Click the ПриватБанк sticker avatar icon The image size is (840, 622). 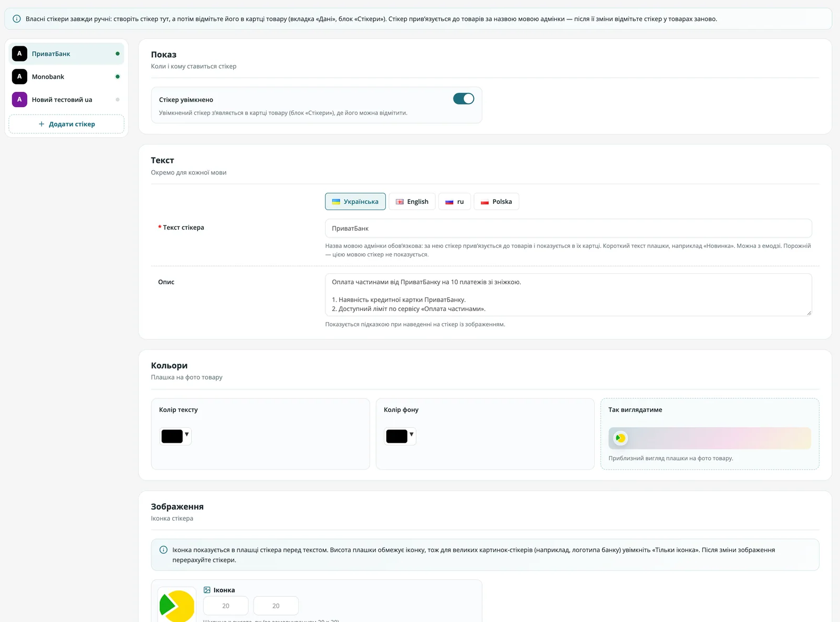pyautogui.click(x=19, y=54)
